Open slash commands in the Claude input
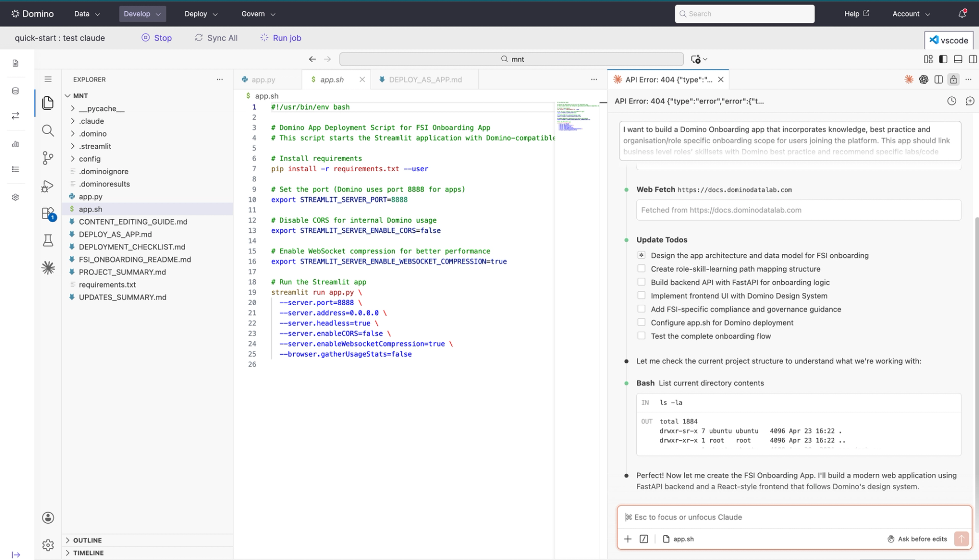 click(644, 539)
